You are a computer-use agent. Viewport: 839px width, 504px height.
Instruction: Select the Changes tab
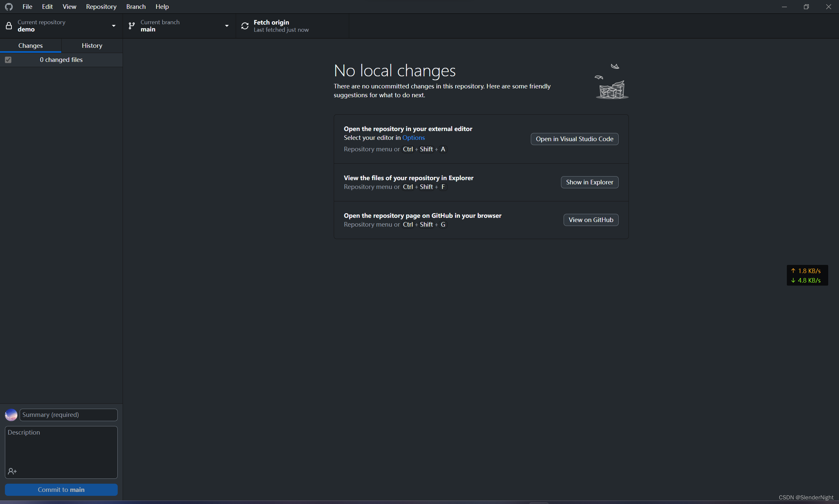[x=30, y=46]
